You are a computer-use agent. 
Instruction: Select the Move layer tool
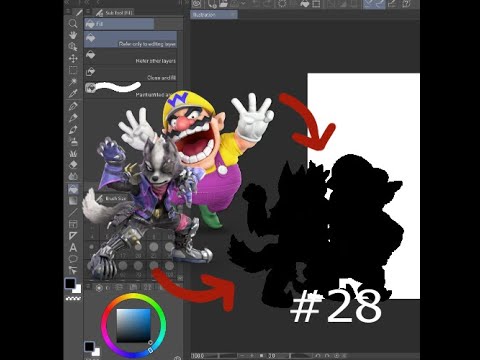pyautogui.click(x=73, y=59)
